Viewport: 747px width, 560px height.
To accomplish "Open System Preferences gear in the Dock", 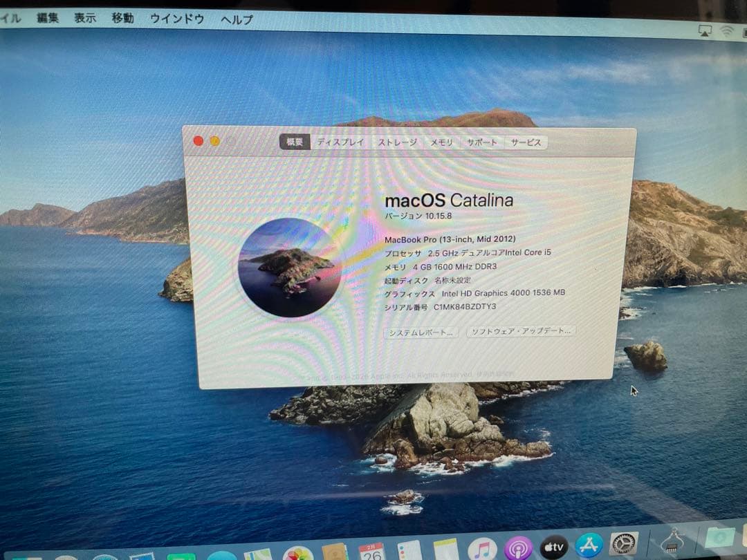I will 624,544.
